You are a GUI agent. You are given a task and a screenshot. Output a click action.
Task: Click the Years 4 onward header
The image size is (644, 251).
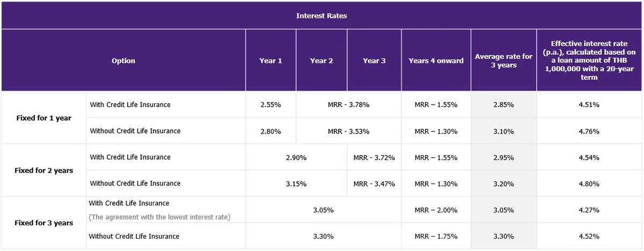pyautogui.click(x=436, y=61)
